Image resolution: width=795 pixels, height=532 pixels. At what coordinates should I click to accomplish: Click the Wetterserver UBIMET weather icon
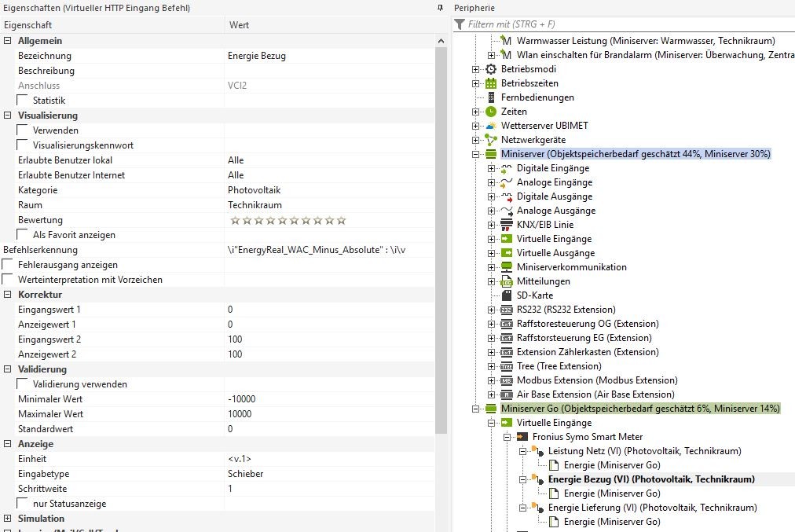492,126
